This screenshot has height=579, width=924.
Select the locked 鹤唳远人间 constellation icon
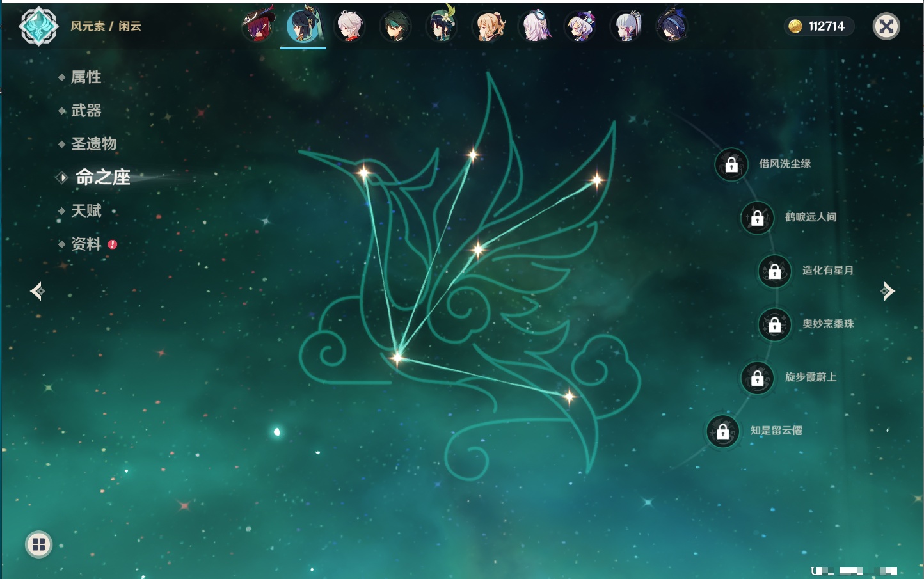pyautogui.click(x=757, y=218)
